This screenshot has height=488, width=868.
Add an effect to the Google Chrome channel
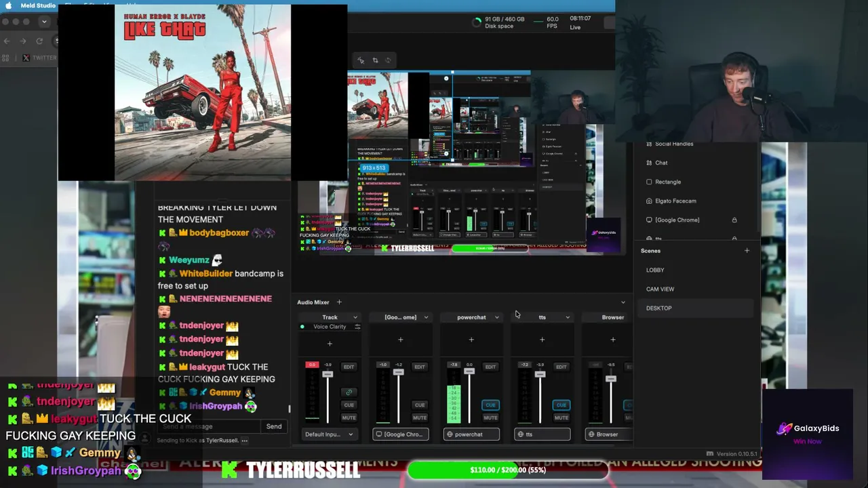400,340
